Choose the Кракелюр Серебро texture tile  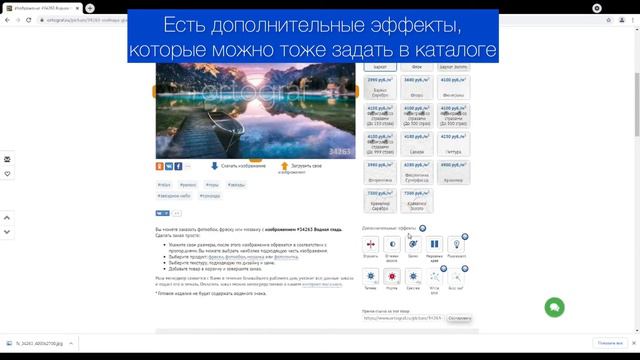tap(380, 200)
